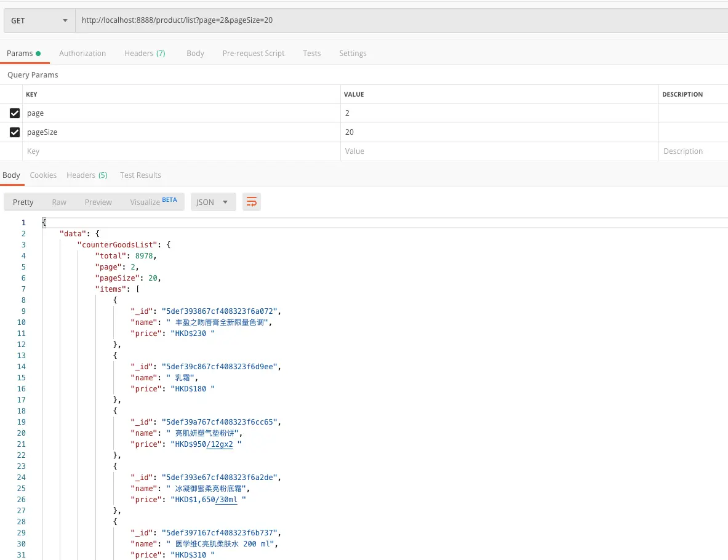This screenshot has height=560, width=728.
Task: Click the request URL field
Action: point(402,20)
